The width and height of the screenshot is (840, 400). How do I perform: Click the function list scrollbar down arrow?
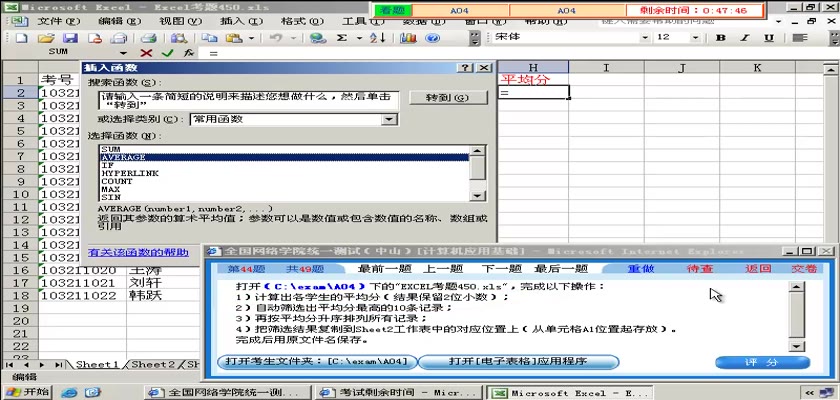pyautogui.click(x=477, y=196)
